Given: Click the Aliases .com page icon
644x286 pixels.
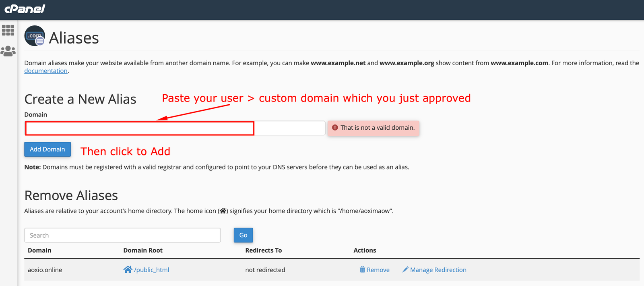Looking at the screenshot, I should [x=35, y=36].
